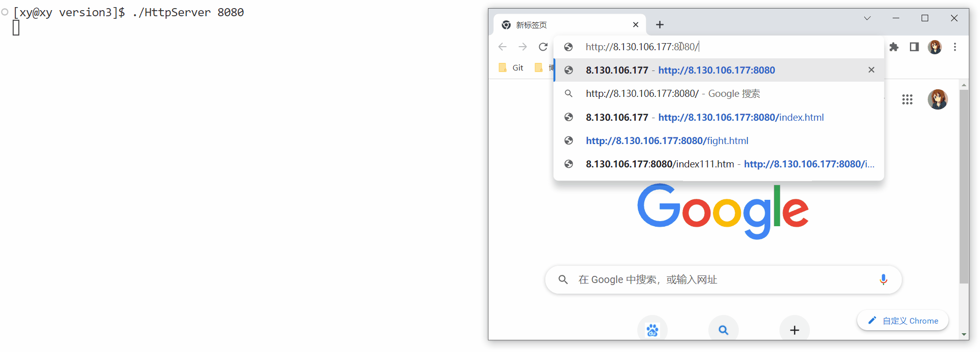Open the Google account avatar on page

pyautogui.click(x=938, y=99)
